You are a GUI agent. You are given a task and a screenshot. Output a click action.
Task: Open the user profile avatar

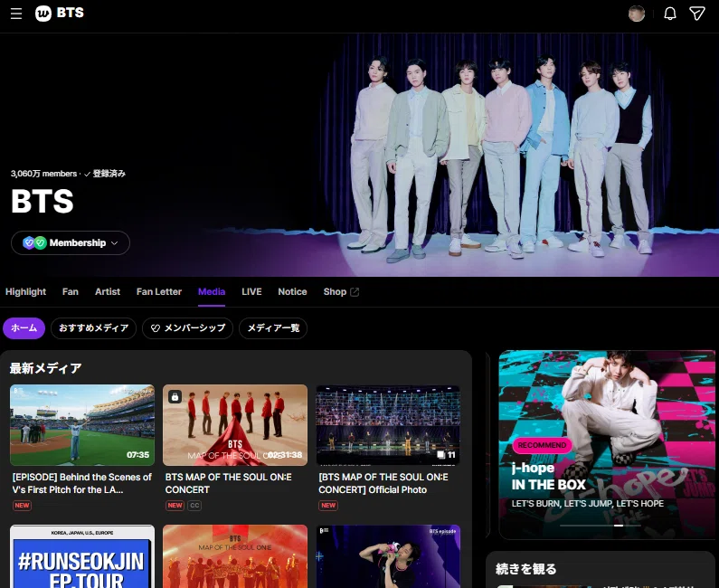pos(637,14)
